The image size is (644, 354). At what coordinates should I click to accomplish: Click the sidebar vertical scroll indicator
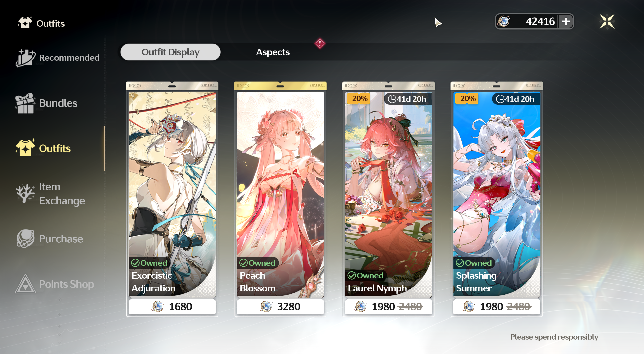click(x=104, y=148)
